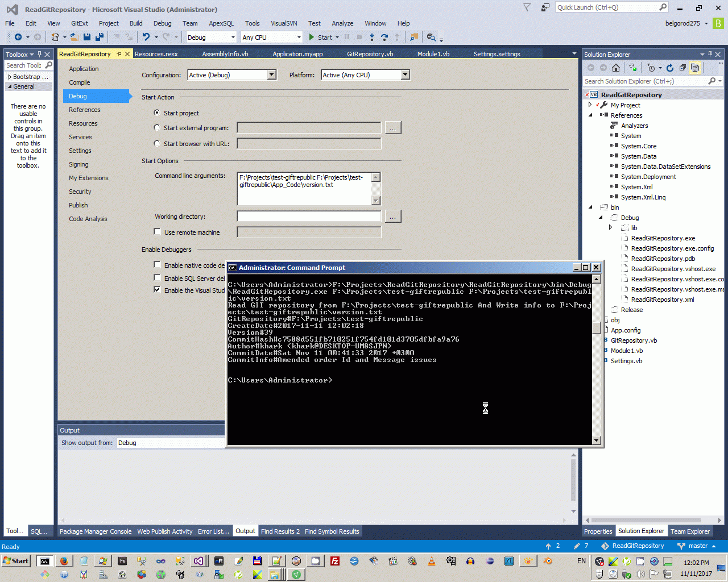Check Enable native code debugging checkbox
The width and height of the screenshot is (728, 582).
click(x=157, y=265)
